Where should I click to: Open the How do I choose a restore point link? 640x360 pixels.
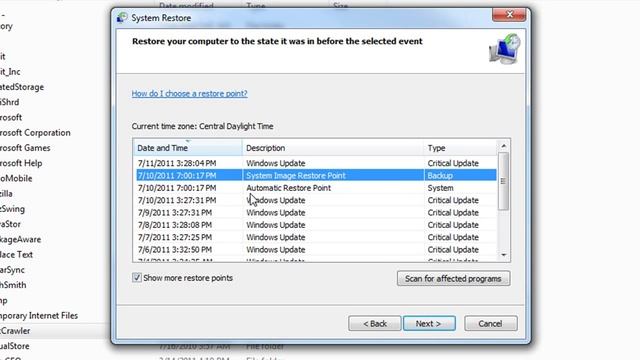coord(189,93)
